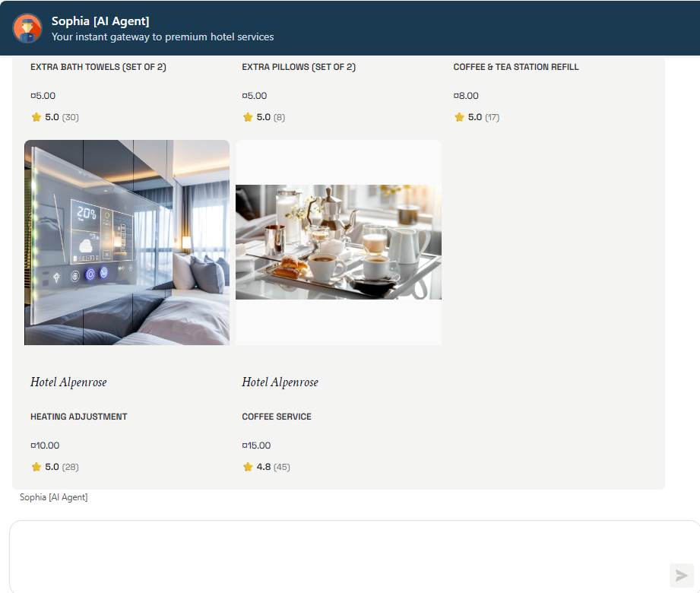Click the Heating Adjustment smart mirror image
Screen dimensions: 700x593
point(126,242)
